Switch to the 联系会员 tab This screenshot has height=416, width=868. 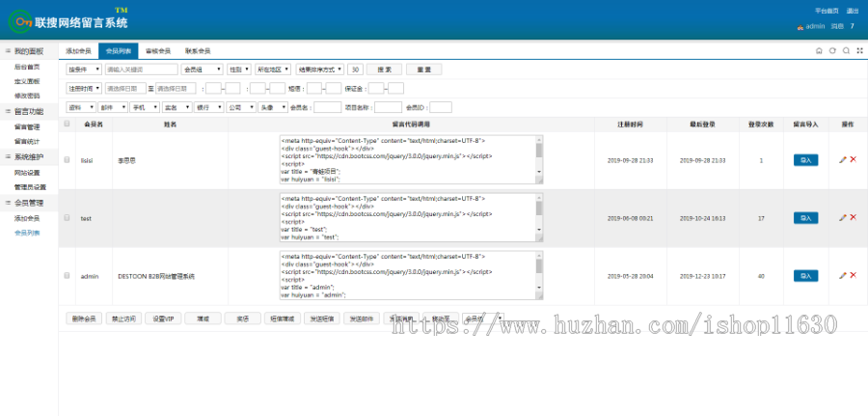point(198,51)
